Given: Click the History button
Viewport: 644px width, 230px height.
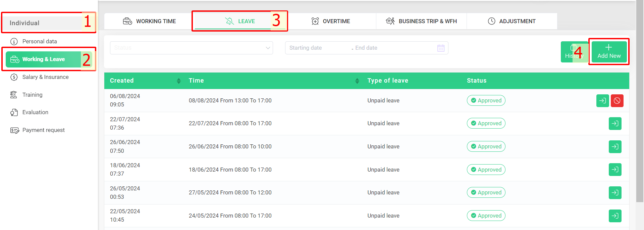Looking at the screenshot, I should point(574,52).
